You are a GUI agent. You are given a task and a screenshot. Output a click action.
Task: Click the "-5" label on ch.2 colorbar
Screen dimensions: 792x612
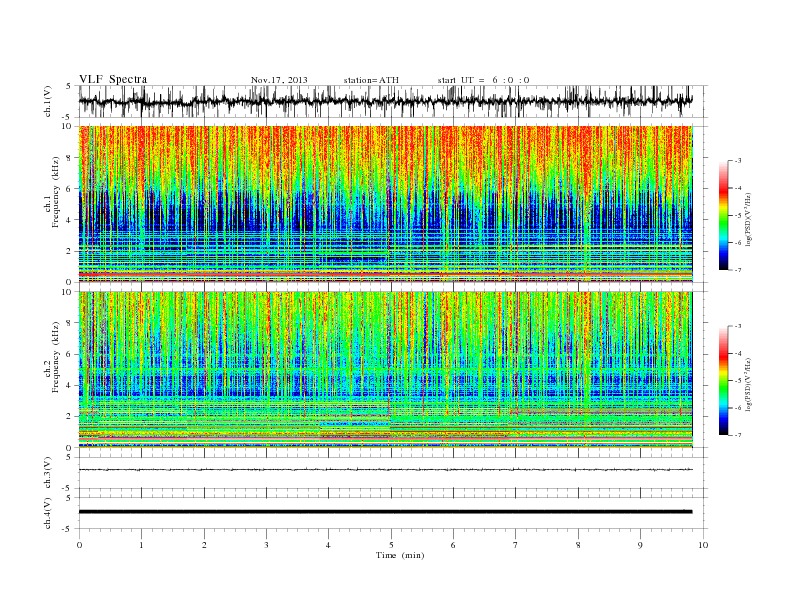click(737, 380)
